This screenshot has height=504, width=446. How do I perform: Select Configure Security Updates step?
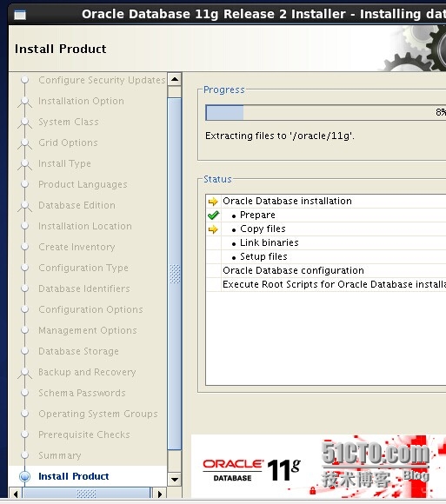point(102,80)
